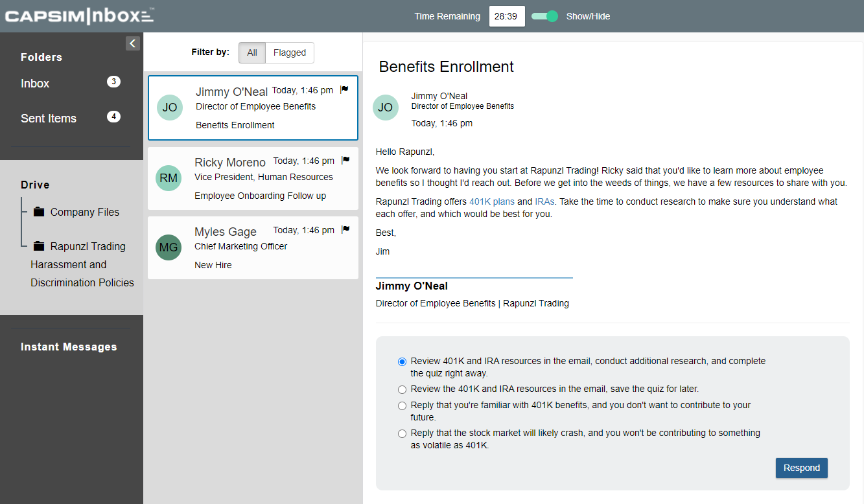Click the flag icon on Myles Gage's email
Image resolution: width=864 pixels, height=504 pixels.
[345, 230]
